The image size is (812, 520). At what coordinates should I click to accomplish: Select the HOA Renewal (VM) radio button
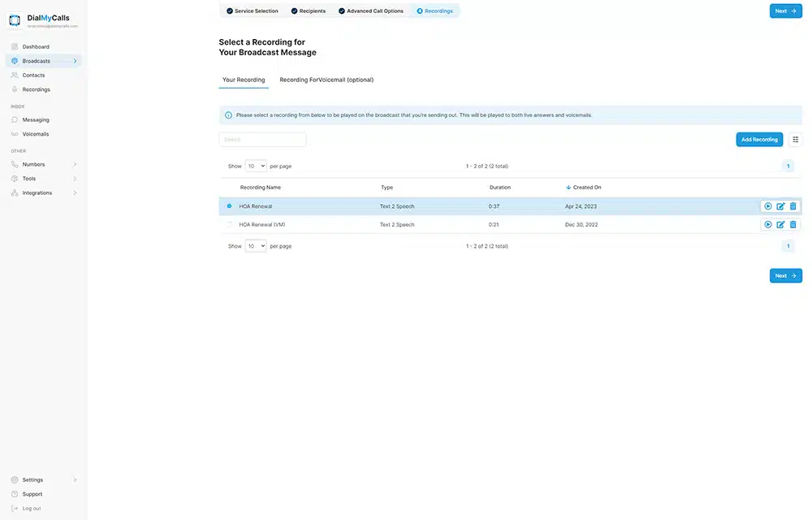pos(229,224)
